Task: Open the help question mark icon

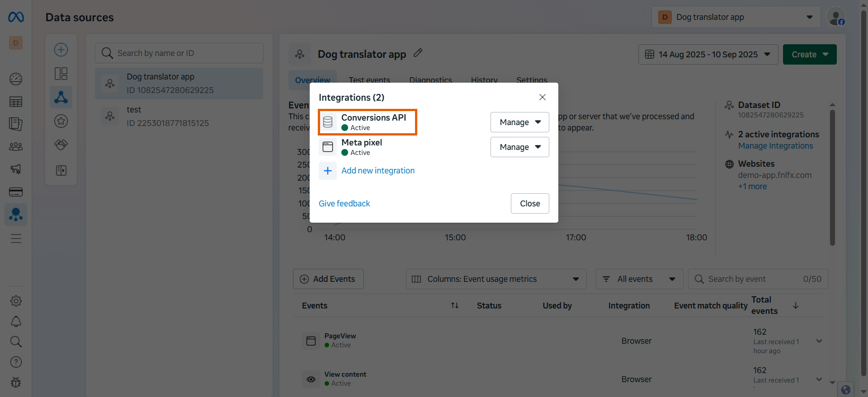Action: coord(16,362)
